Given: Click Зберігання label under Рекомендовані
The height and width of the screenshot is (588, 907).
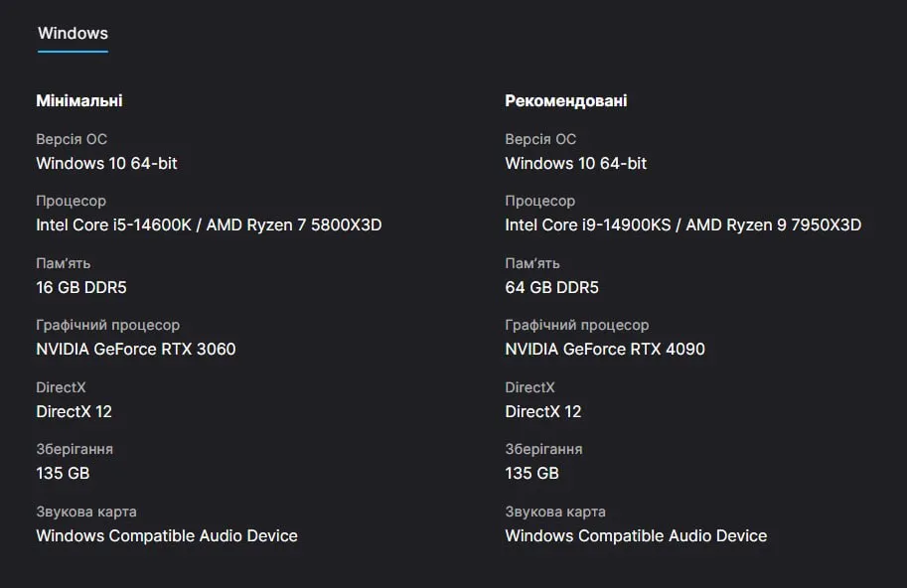Looking at the screenshot, I should pos(543,449).
